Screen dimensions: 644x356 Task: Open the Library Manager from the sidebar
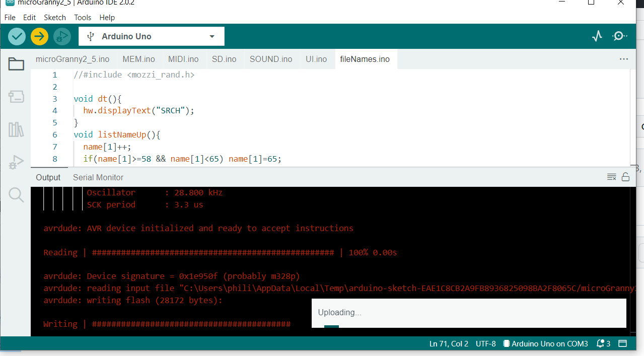click(x=16, y=129)
